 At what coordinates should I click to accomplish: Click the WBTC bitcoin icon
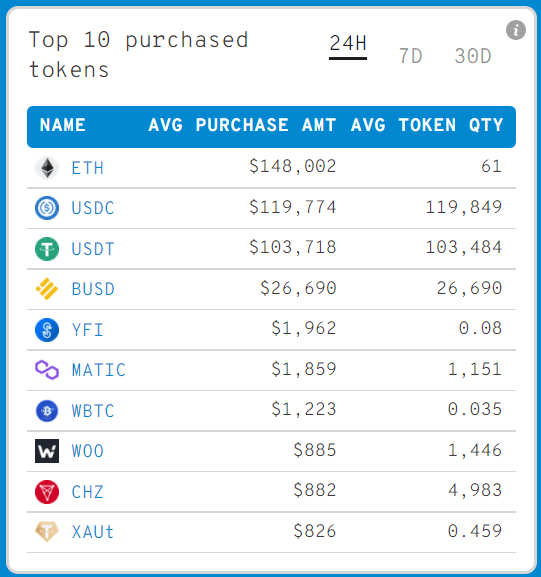point(47,411)
